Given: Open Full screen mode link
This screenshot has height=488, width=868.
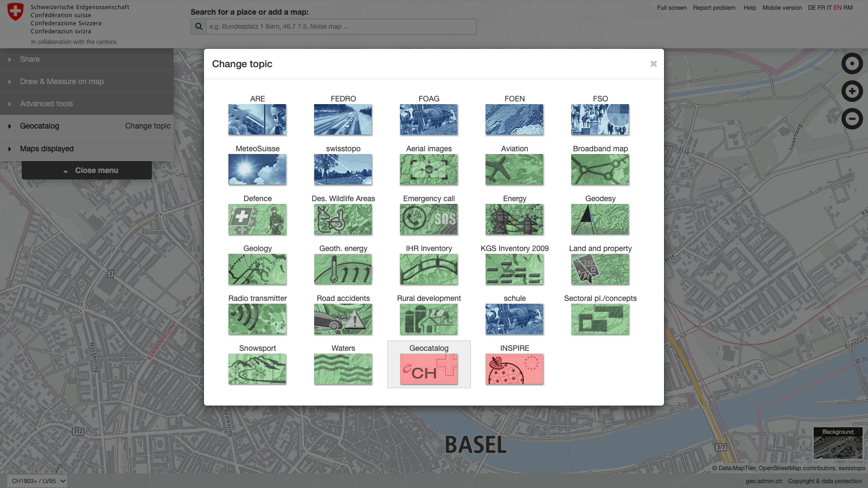Looking at the screenshot, I should tap(672, 8).
